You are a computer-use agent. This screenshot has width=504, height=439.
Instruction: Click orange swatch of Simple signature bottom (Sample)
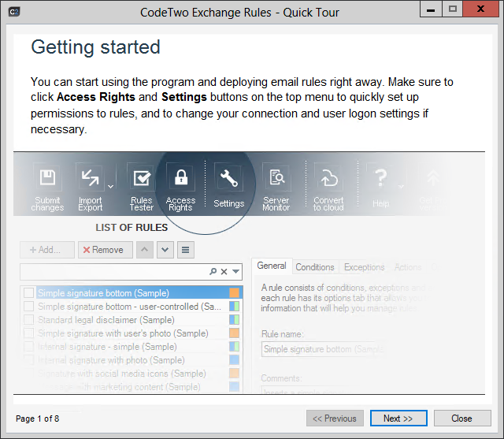[x=235, y=292]
